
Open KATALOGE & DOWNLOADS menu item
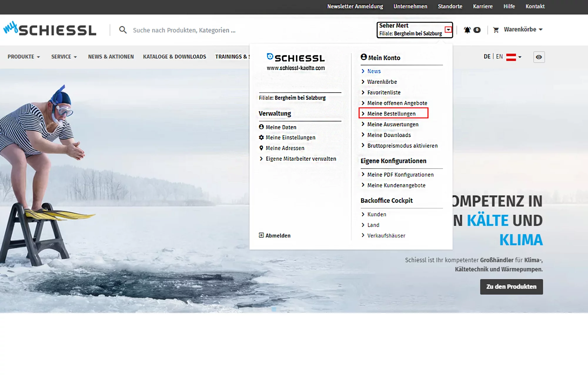[174, 57]
